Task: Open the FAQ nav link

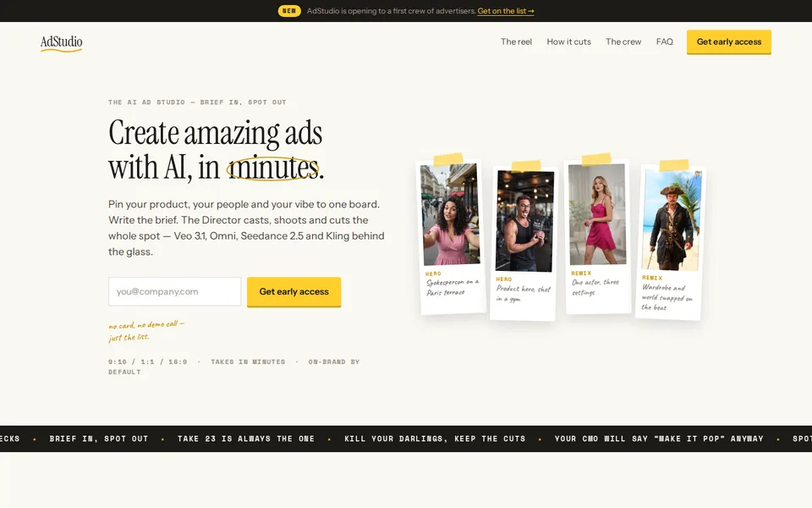Action: (665, 41)
